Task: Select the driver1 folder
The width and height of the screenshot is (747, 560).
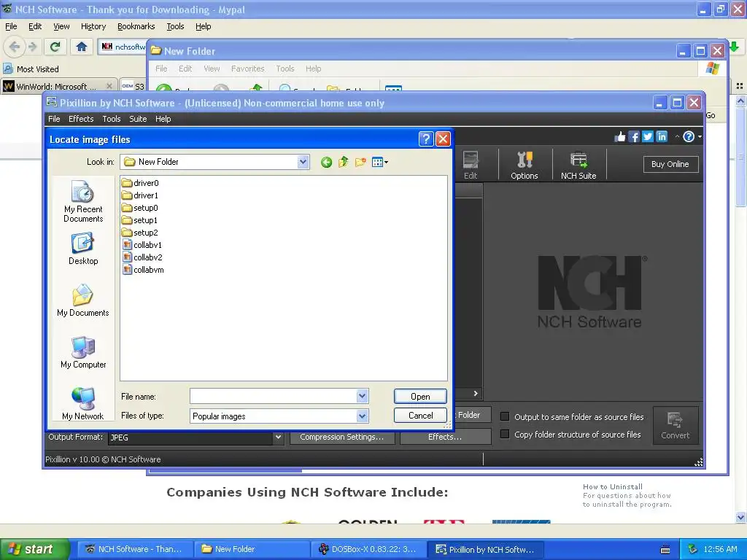Action: pos(140,195)
